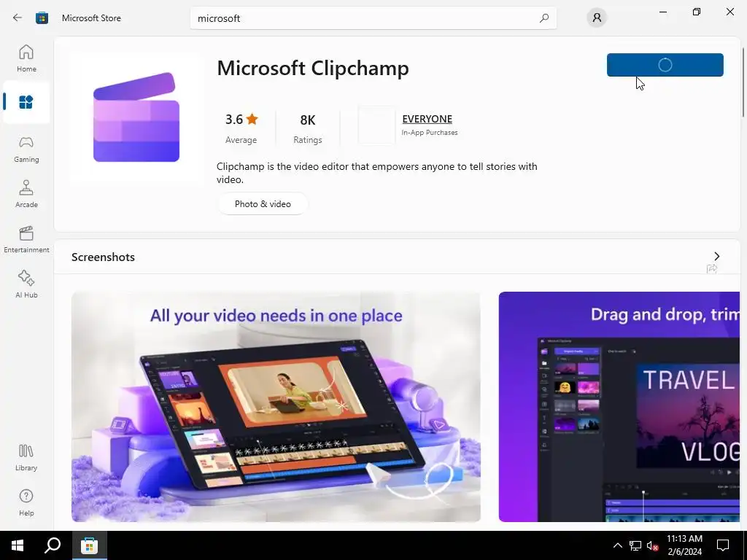Click the Microsoft Clipchamp app logo
Screen dimensions: 747x560
click(136, 117)
